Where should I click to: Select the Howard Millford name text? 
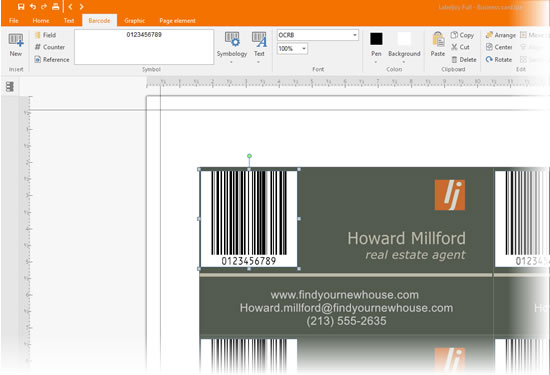pos(406,239)
